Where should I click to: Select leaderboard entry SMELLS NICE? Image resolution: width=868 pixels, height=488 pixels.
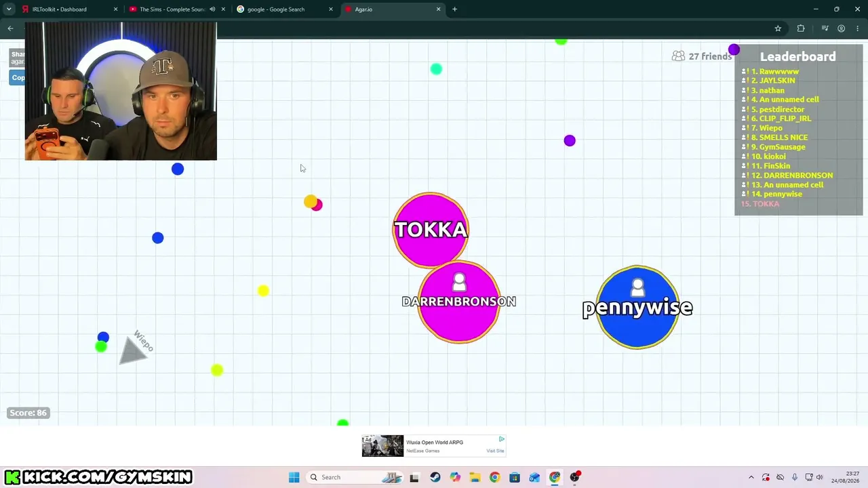tap(774, 138)
